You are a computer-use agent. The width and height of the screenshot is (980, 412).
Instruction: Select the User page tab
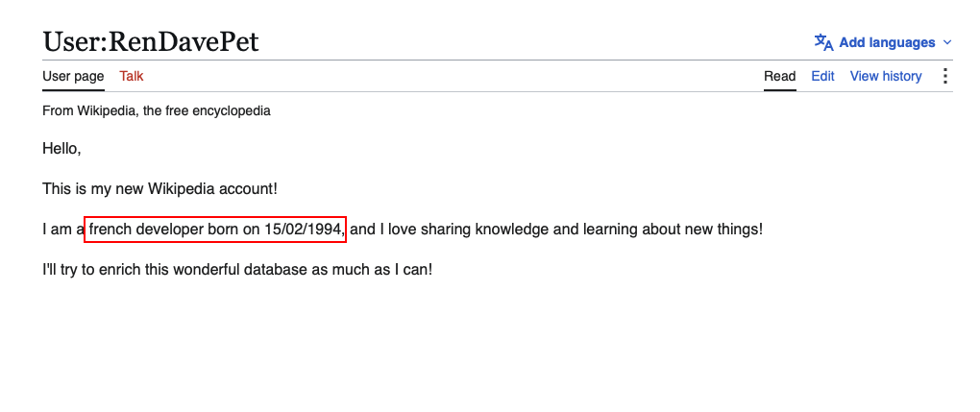[73, 76]
